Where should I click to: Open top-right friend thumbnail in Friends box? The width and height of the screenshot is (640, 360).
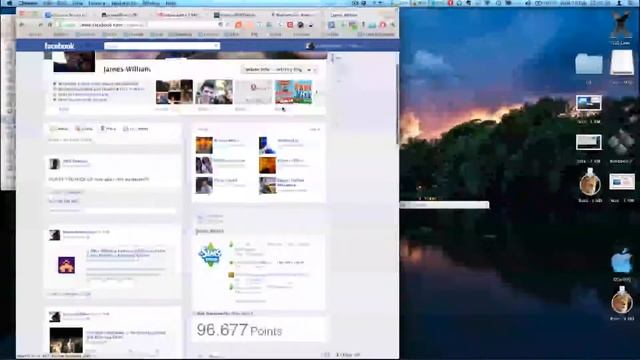[267, 145]
